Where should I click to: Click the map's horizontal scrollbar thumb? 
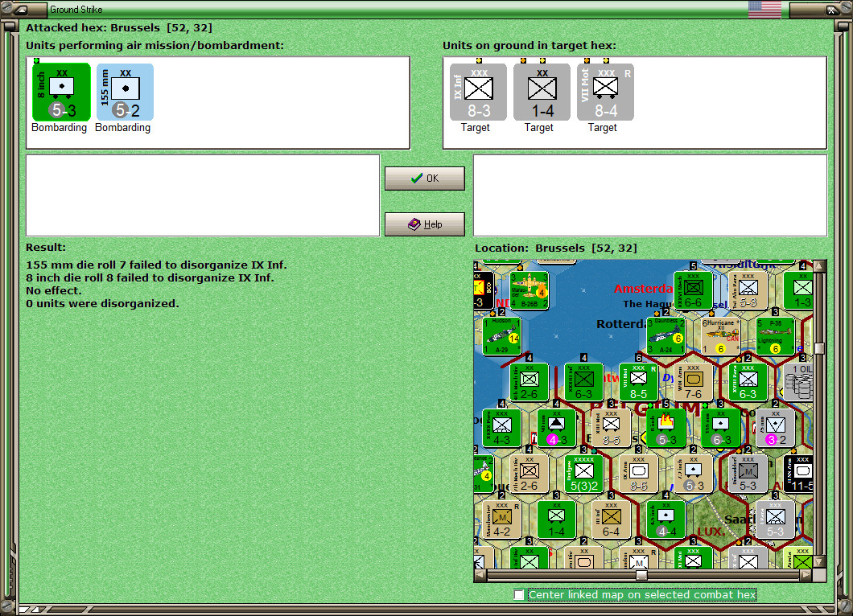[641, 575]
